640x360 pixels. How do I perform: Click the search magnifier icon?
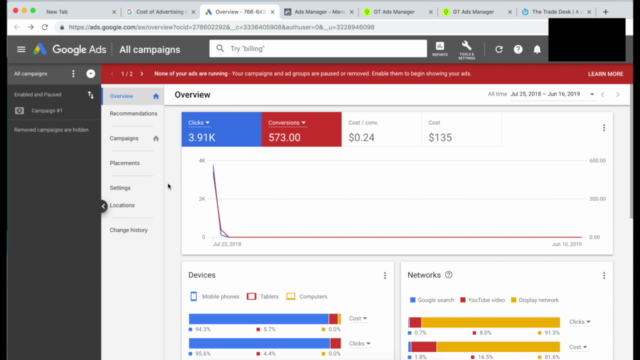pyautogui.click(x=220, y=49)
